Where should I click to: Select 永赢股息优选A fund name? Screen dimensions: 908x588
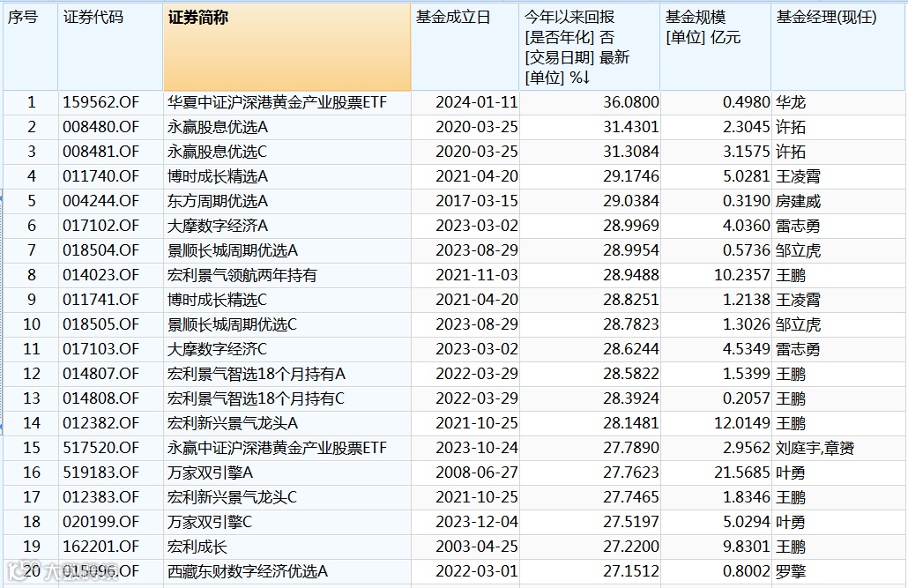pos(218,127)
